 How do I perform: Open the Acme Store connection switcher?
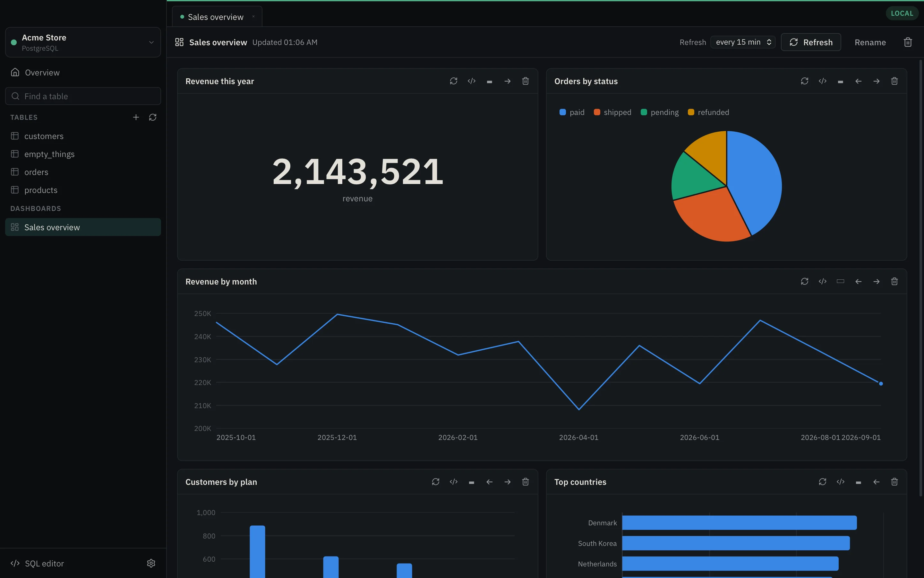pos(83,42)
